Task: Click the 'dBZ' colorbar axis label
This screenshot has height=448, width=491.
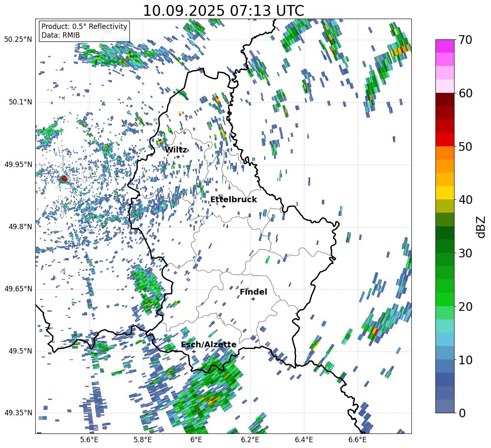Action: (x=481, y=227)
